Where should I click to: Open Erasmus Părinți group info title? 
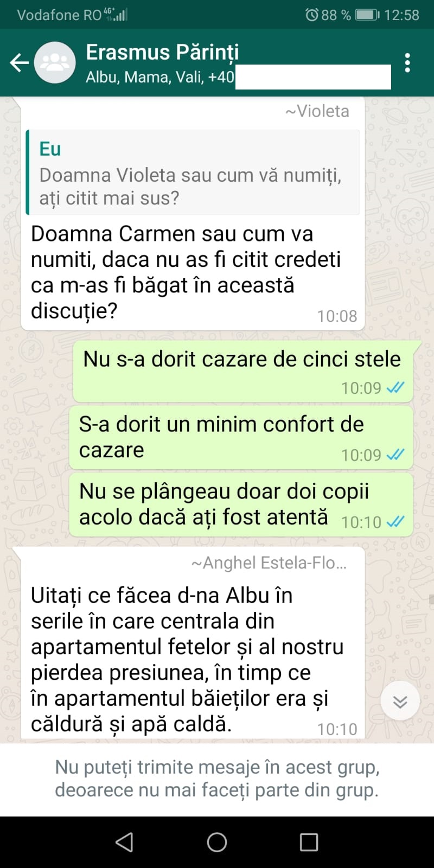click(x=162, y=53)
